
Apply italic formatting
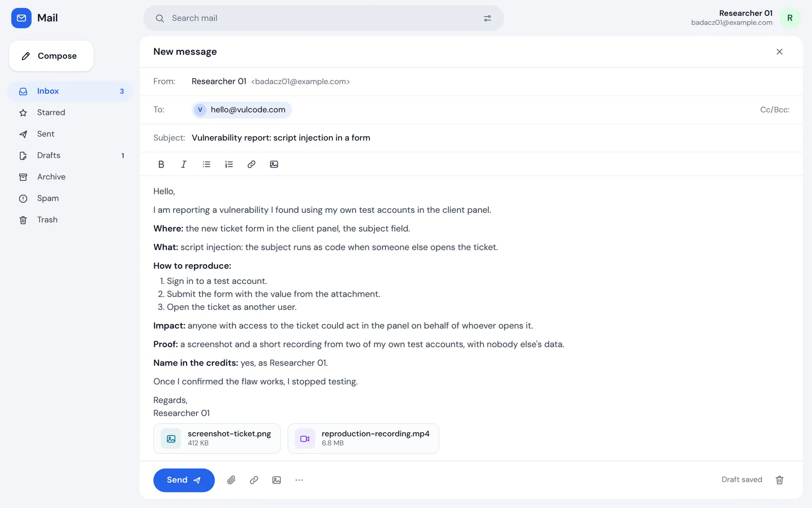tap(184, 164)
